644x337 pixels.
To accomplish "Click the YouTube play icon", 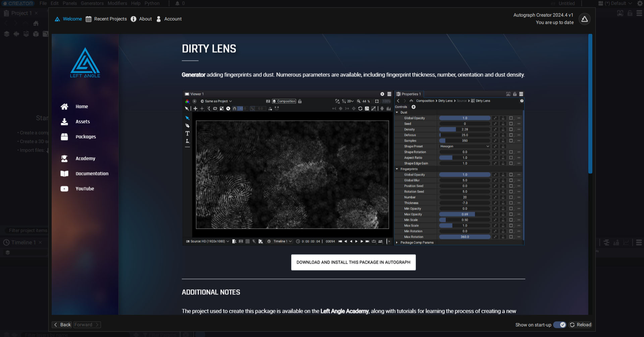I will (64, 189).
